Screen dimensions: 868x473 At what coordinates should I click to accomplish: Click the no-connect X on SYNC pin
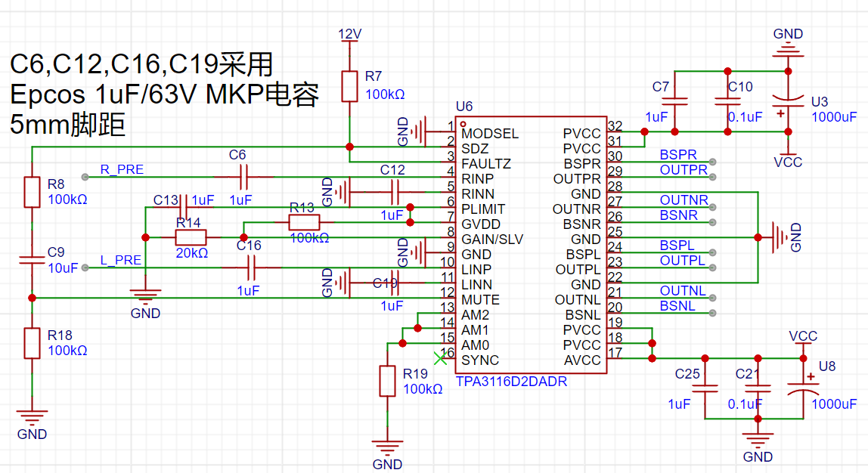(440, 358)
